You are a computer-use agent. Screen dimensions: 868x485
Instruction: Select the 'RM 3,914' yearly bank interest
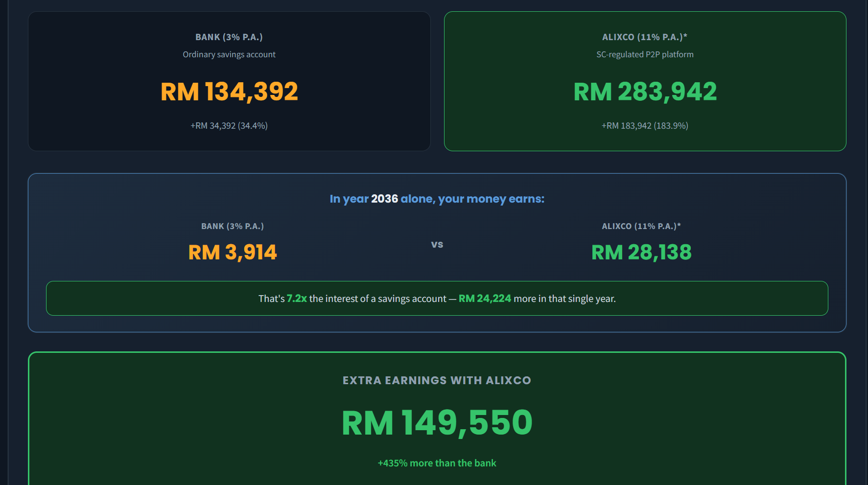(x=233, y=253)
